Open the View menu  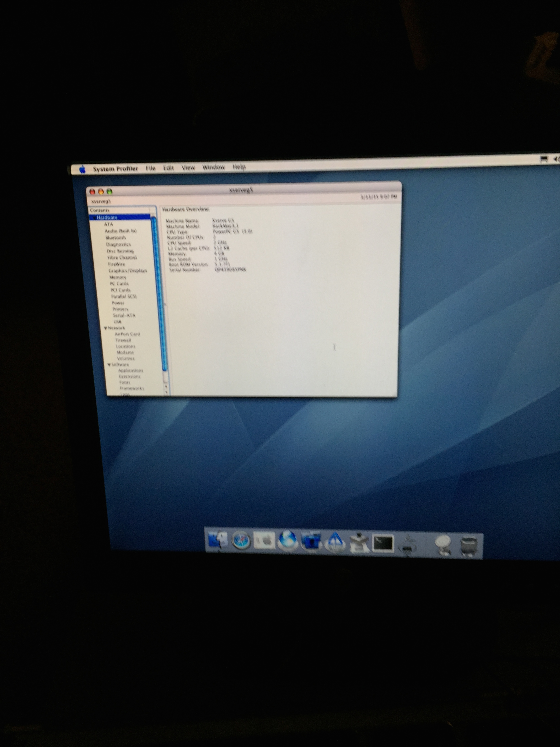[x=188, y=168]
